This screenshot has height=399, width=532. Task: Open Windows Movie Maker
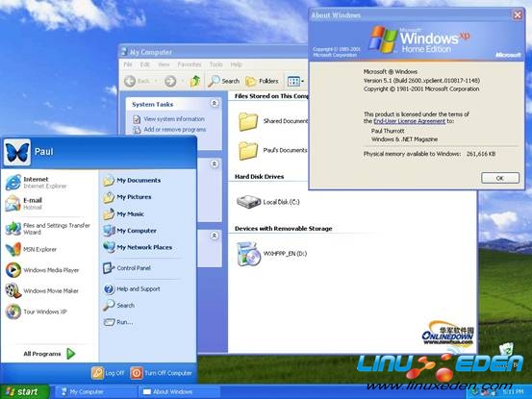coord(42,290)
